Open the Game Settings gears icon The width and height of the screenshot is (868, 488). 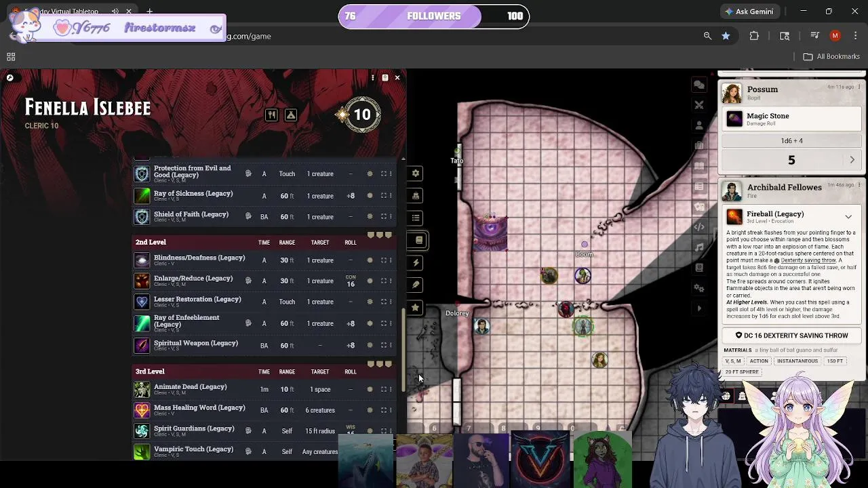pos(699,288)
